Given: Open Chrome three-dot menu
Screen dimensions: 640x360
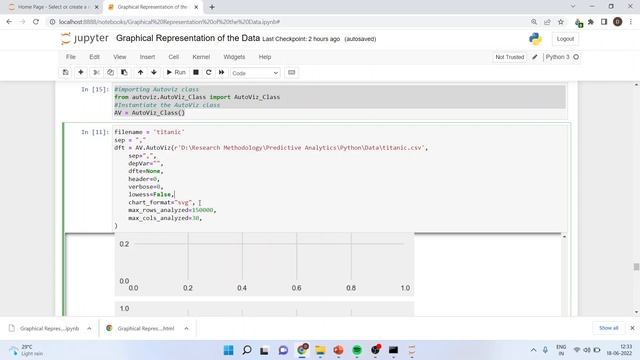Looking at the screenshot, I should click(631, 22).
